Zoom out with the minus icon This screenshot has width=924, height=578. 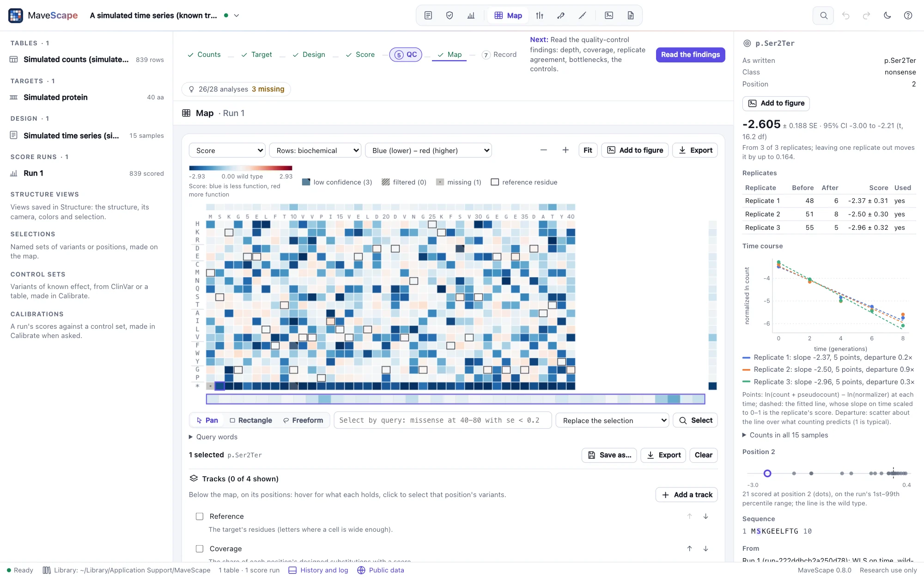click(543, 150)
